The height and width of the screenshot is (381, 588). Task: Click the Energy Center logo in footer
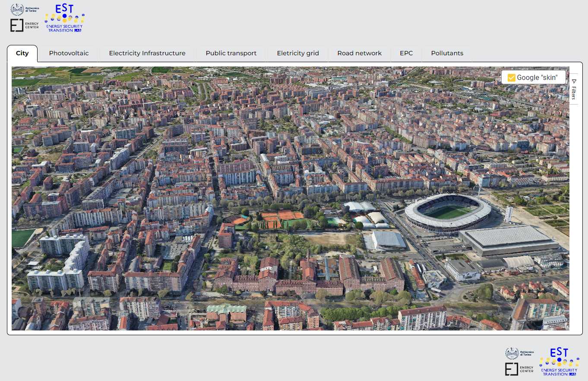(520, 369)
